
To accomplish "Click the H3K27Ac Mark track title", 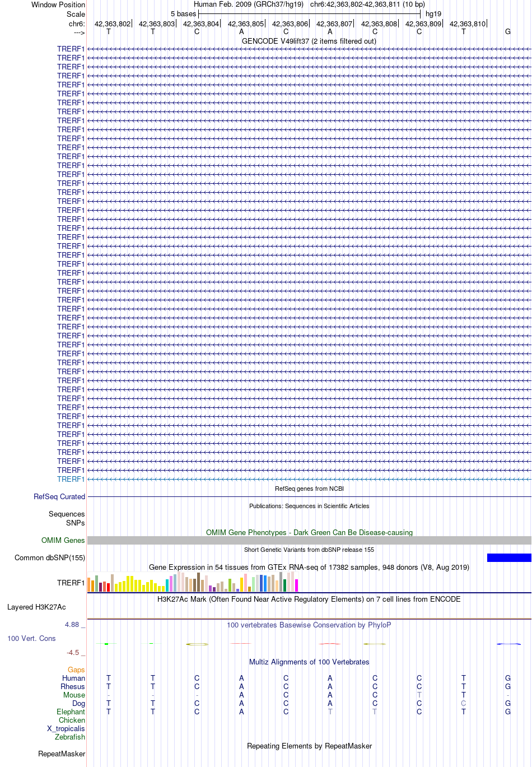I will pyautogui.click(x=309, y=599).
